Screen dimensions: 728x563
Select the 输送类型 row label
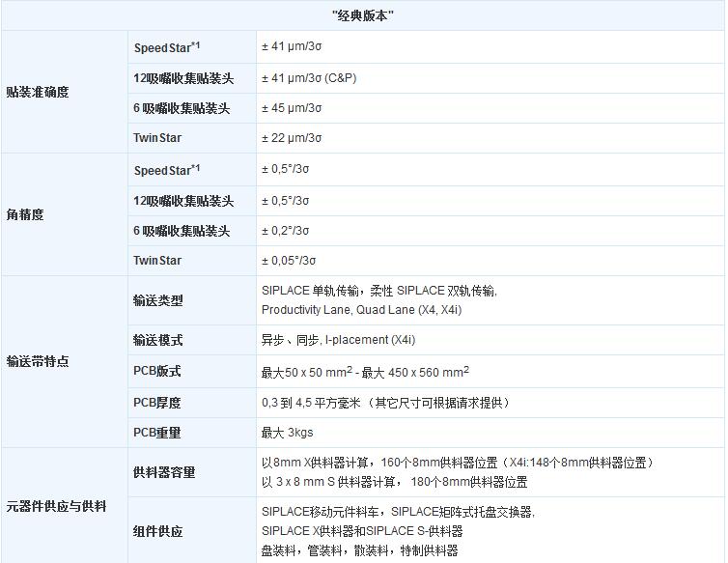pos(158,300)
